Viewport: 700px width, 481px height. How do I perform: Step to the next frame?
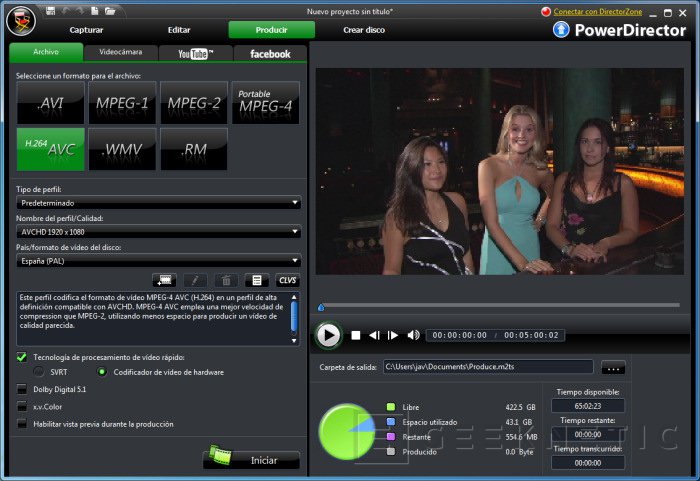click(393, 335)
